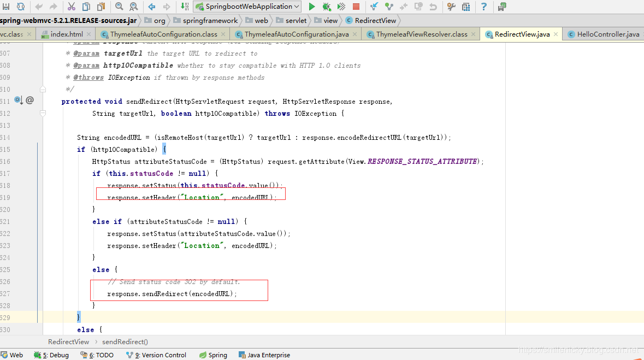
Task: Open the 6: TODO tool window
Action: (97, 355)
